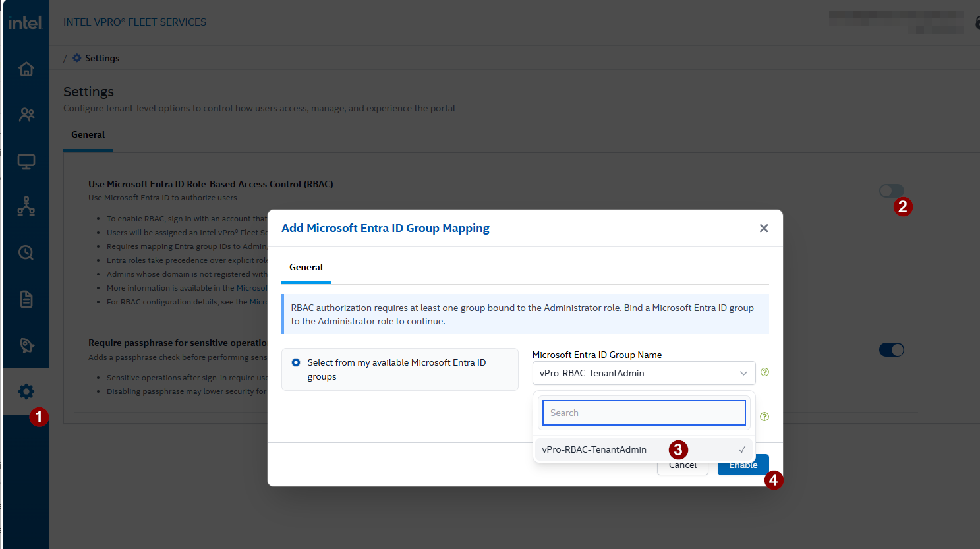Image resolution: width=980 pixels, height=549 pixels.
Task: Click the Enable button
Action: (x=743, y=465)
